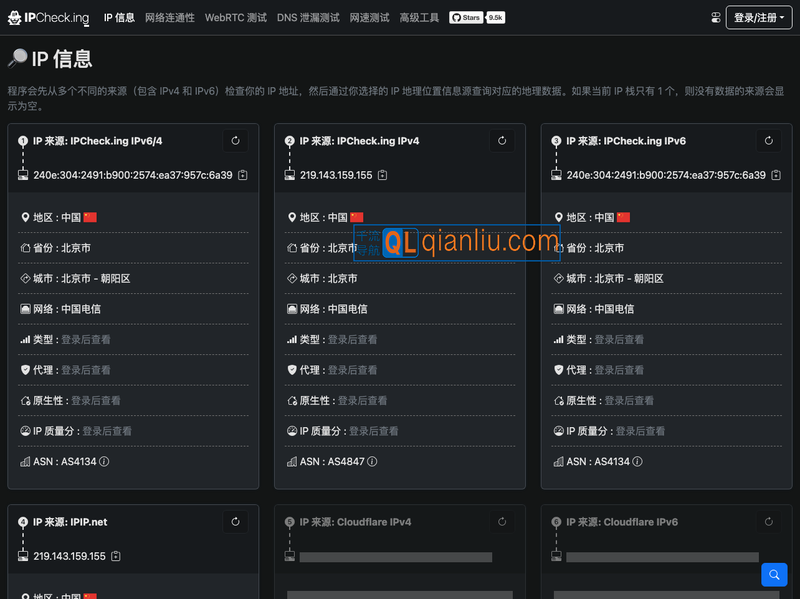
Task: Click 登录后查看 next to 类型 in first card
Action: point(86,340)
